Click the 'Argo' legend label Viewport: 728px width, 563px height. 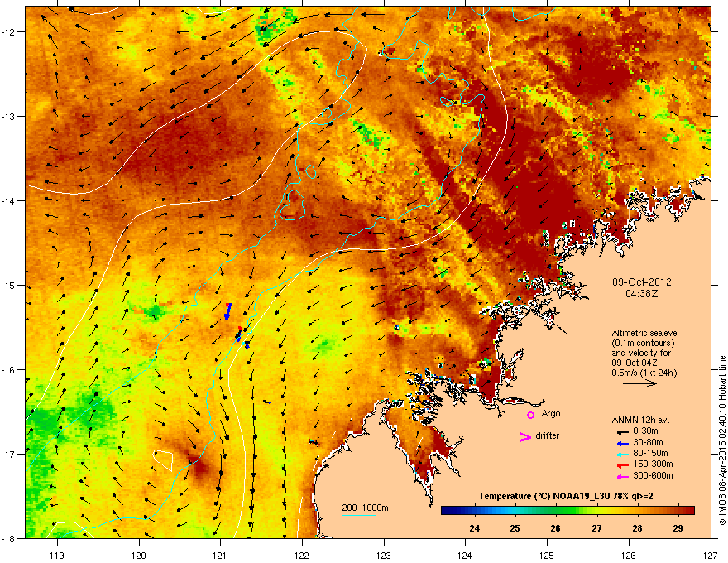pos(551,413)
